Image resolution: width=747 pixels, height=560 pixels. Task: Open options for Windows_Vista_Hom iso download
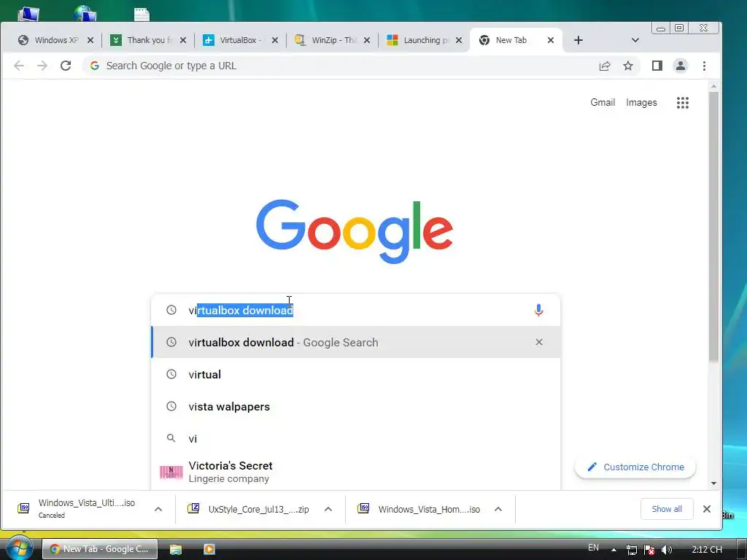coord(498,509)
